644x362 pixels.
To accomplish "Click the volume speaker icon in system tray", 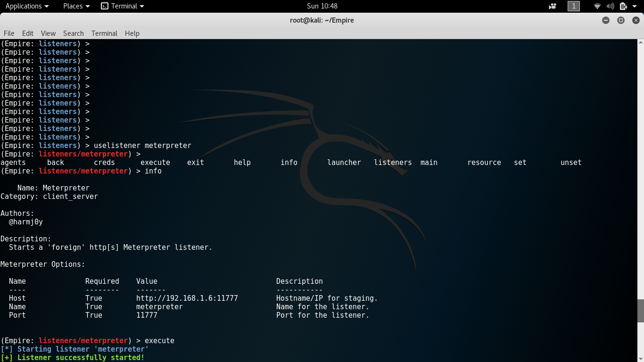I will tap(610, 6).
